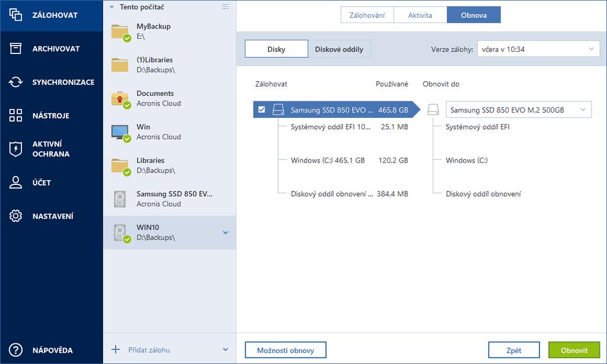
Task: Select destination Windows (C:) partition
Action: pos(467,160)
